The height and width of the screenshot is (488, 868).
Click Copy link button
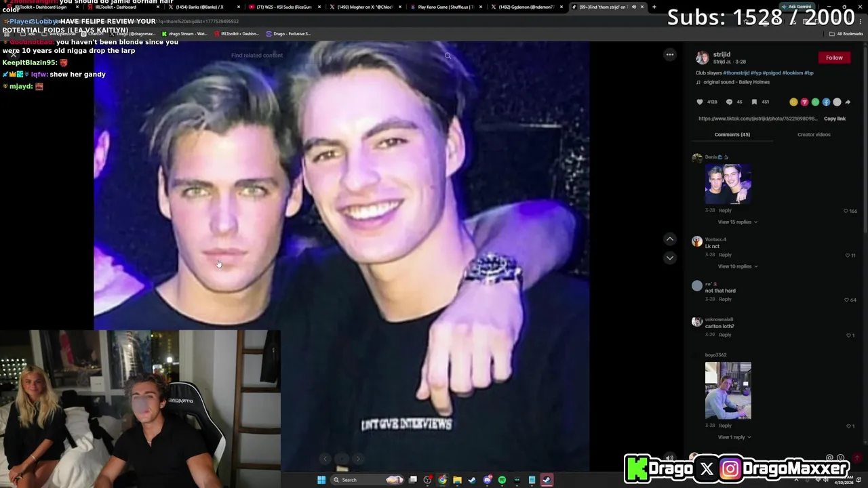[835, 119]
